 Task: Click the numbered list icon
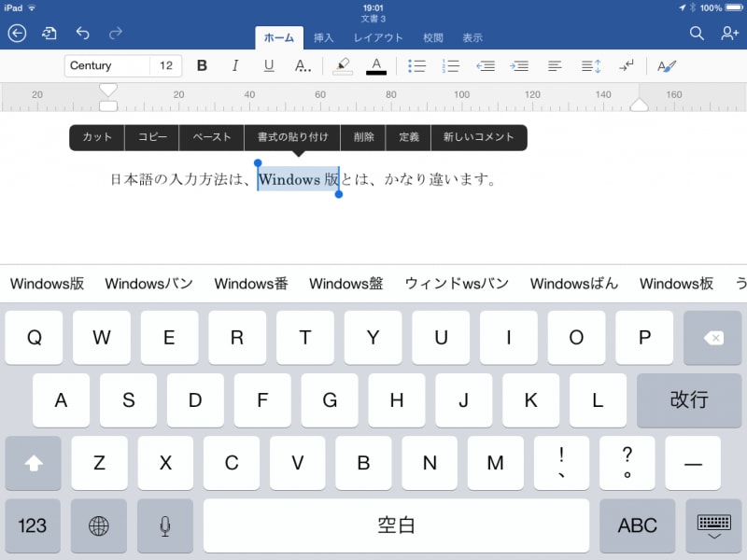[451, 65]
